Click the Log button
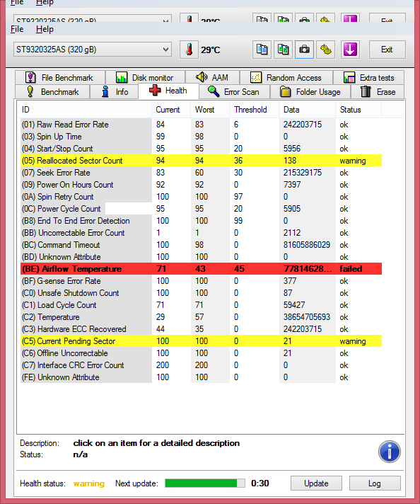This screenshot has height=504, width=420. click(x=375, y=483)
